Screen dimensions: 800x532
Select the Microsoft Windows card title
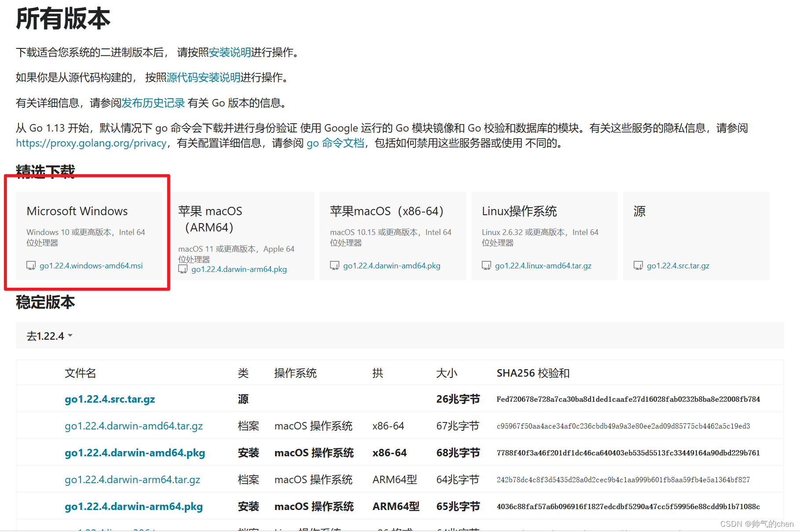[x=77, y=211]
